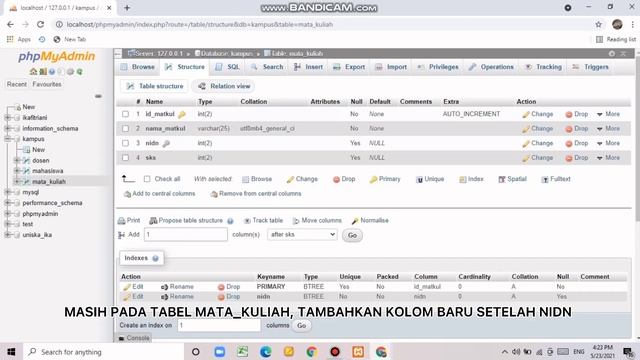Open More menu for nama_matkul row
Image resolution: width=640 pixels, height=360 pixels.
click(608, 129)
